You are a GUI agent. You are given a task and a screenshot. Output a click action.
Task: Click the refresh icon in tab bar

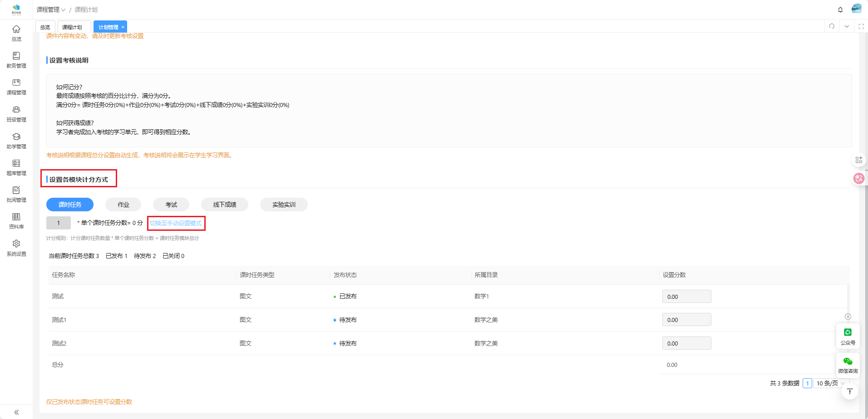(x=832, y=26)
